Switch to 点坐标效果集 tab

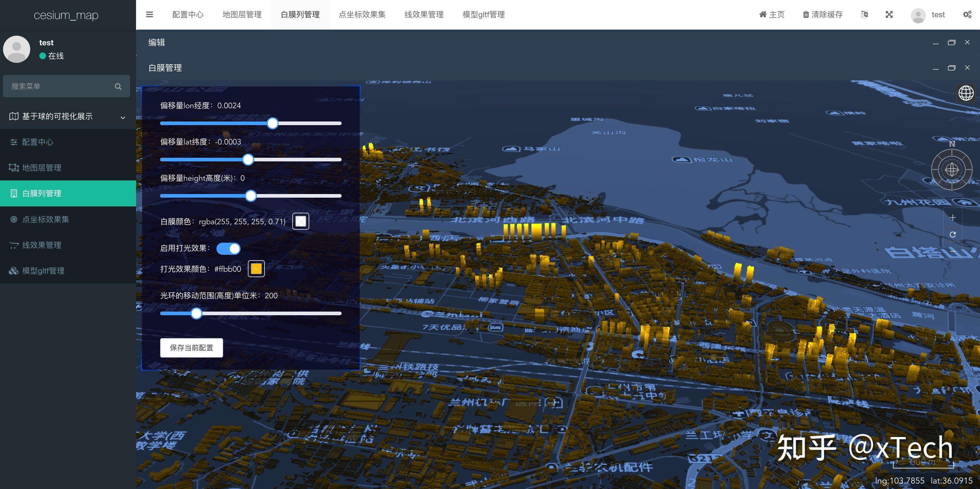click(362, 15)
